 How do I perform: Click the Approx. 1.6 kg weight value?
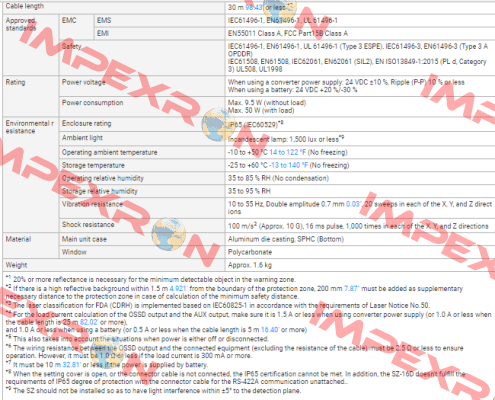250,265
